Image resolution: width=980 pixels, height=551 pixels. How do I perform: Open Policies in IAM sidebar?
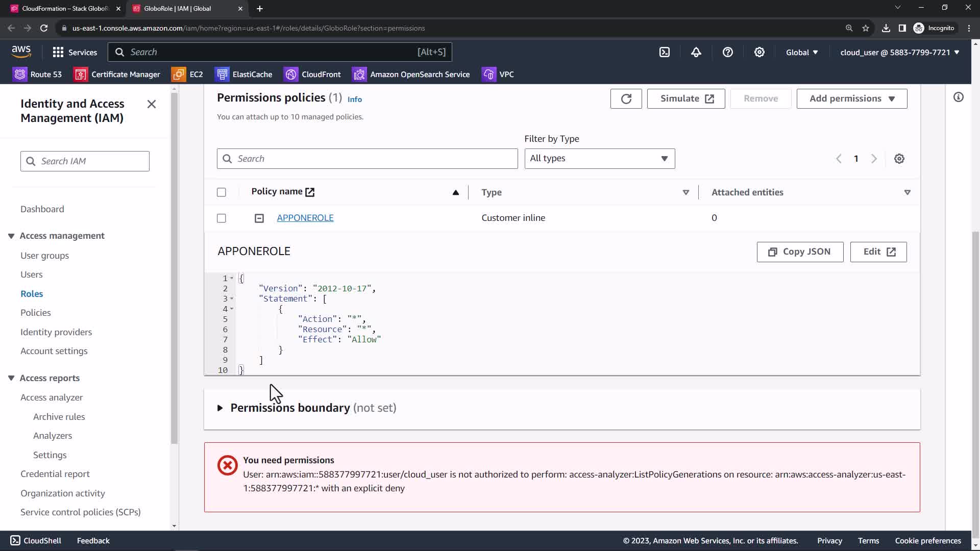pyautogui.click(x=36, y=313)
